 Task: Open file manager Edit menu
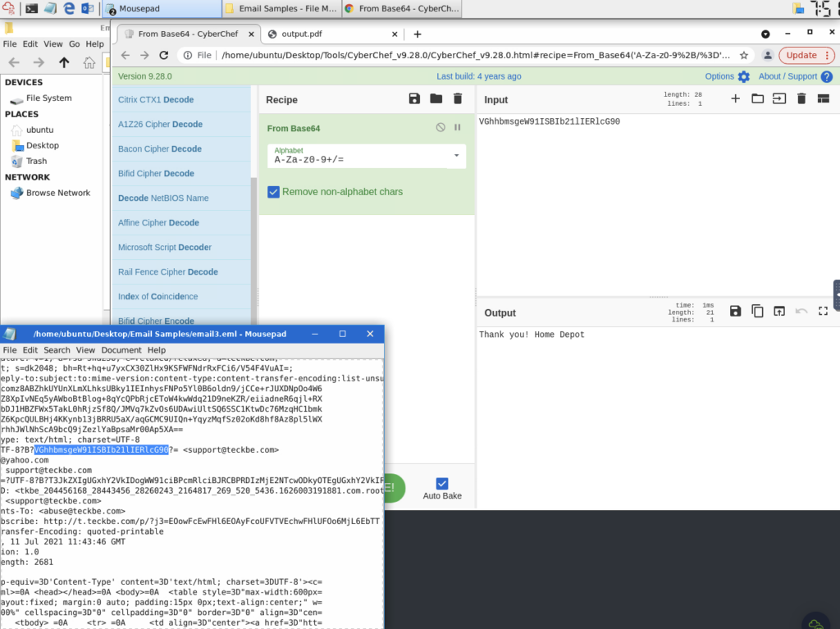coord(30,44)
